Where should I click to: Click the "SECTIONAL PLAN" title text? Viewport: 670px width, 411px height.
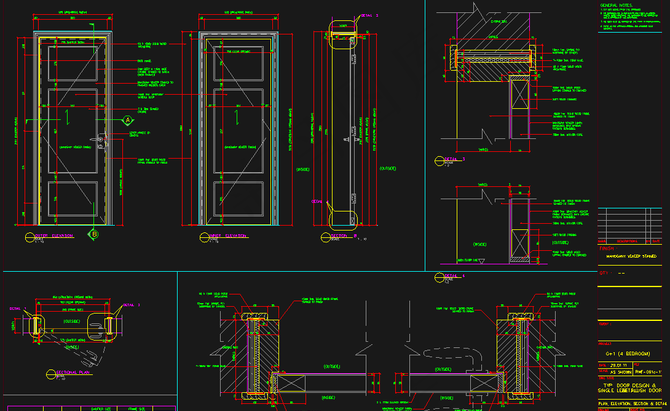75,373
